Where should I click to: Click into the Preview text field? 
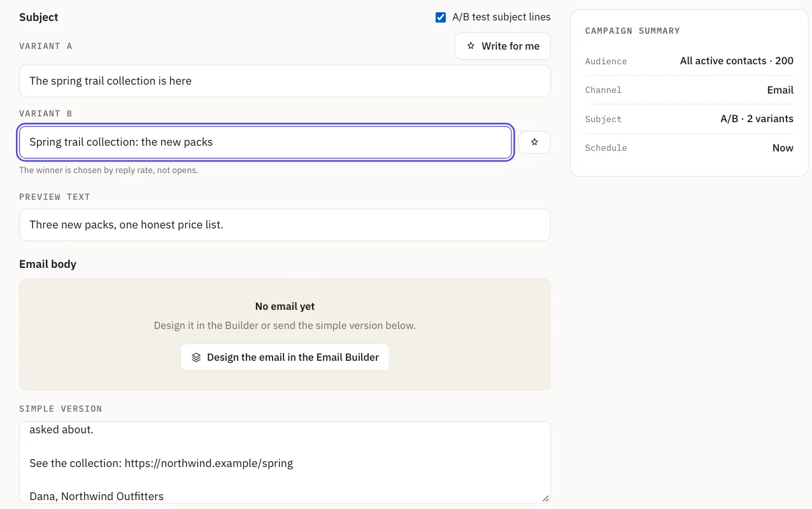pyautogui.click(x=285, y=225)
